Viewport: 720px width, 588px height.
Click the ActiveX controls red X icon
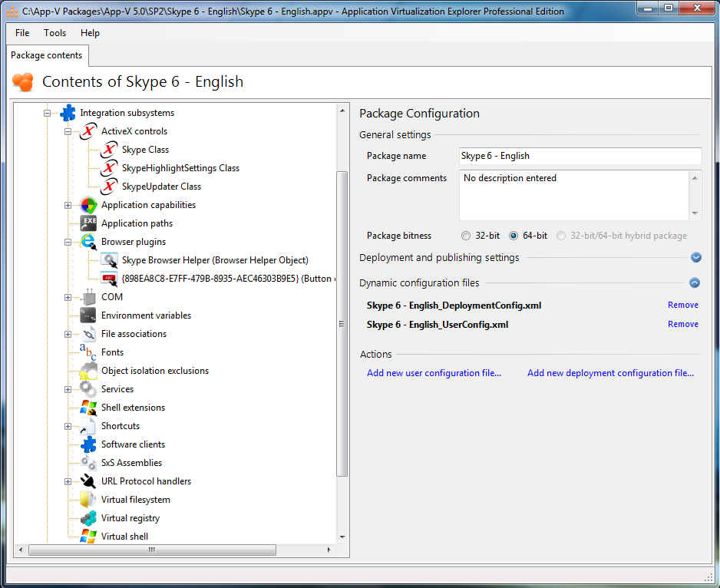pos(88,131)
